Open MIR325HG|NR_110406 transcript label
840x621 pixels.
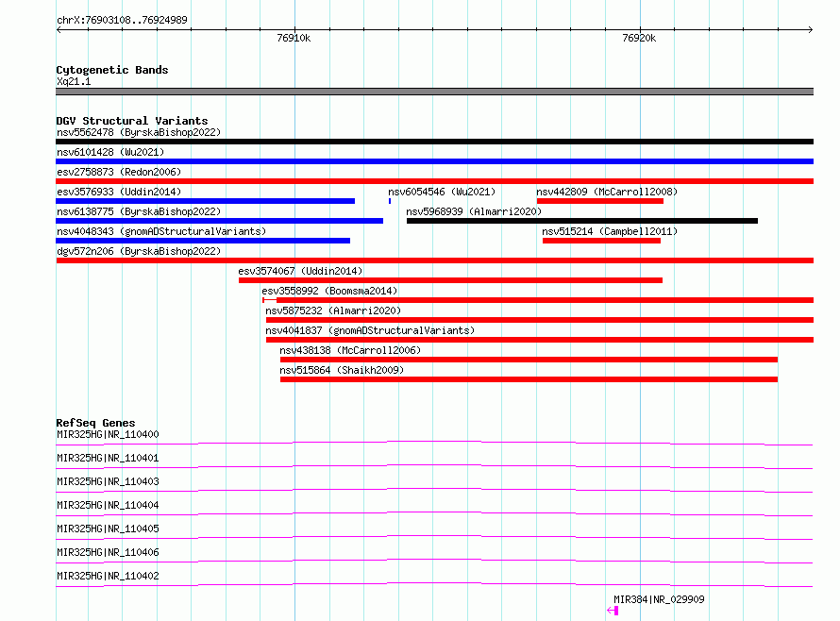point(108,552)
